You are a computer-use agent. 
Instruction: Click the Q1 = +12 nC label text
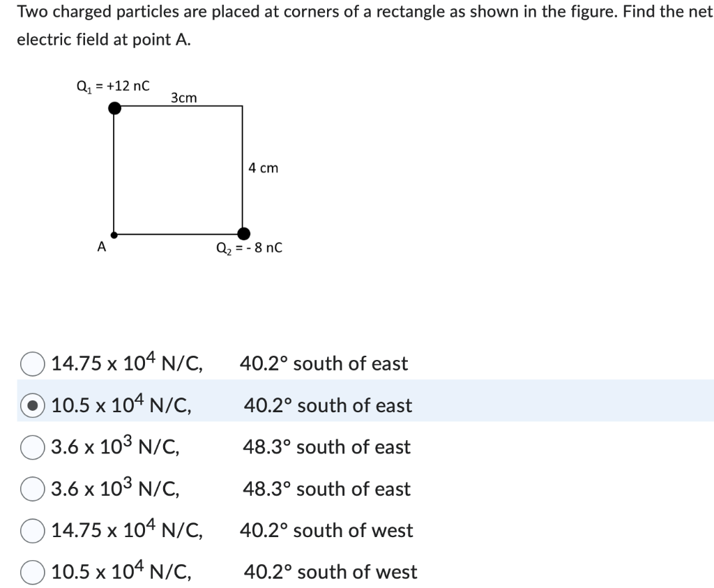pos(112,86)
